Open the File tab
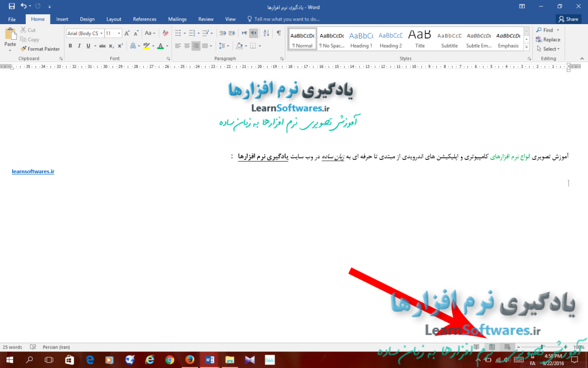Image resolution: width=588 pixels, height=368 pixels. pos(12,19)
